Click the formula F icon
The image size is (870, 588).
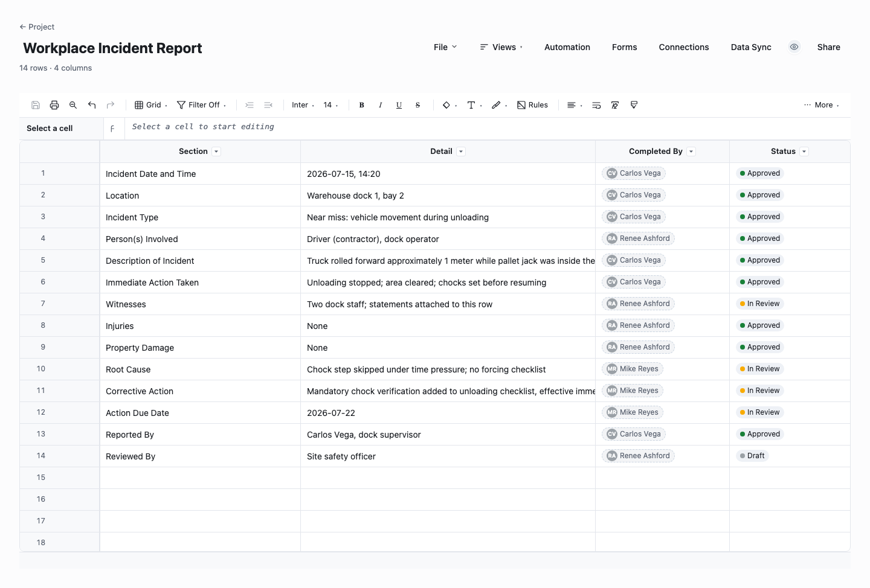coord(112,129)
